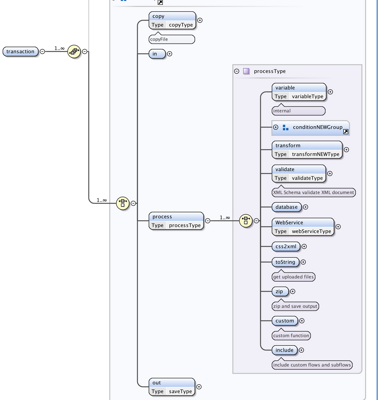Screen dimensions: 389x400
Task: Select the choice compositor inside processType
Action: click(246, 221)
